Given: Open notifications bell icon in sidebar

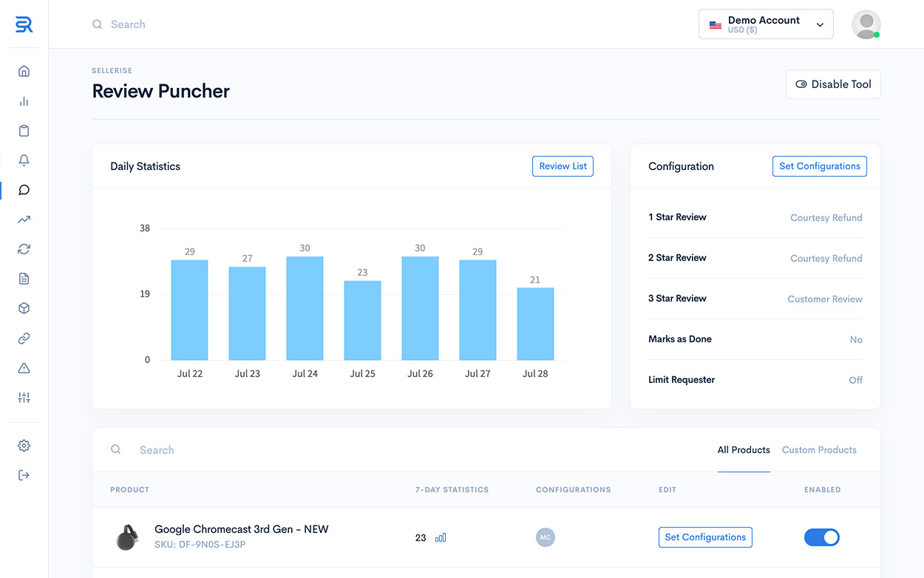Looking at the screenshot, I should pyautogui.click(x=24, y=160).
